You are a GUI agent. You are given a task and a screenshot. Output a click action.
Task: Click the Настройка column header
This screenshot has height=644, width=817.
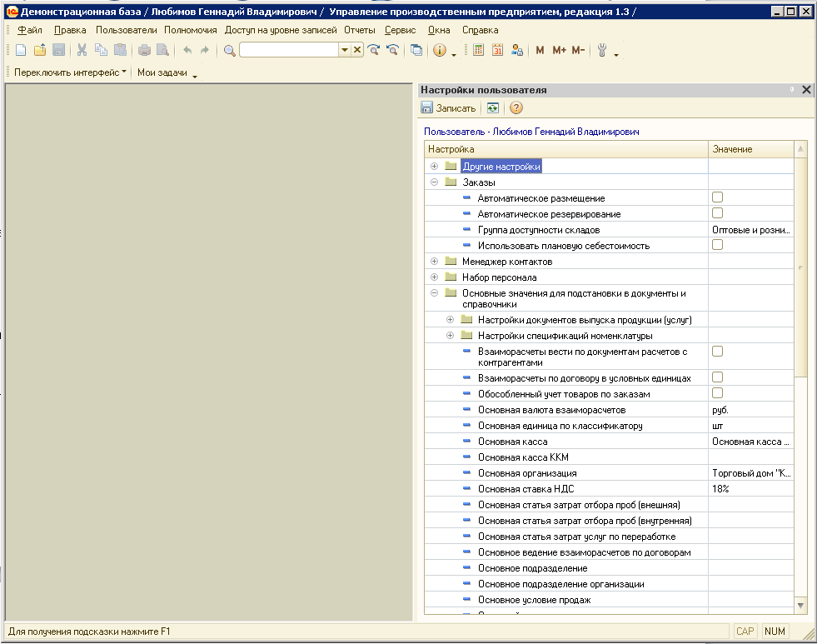(x=565, y=149)
